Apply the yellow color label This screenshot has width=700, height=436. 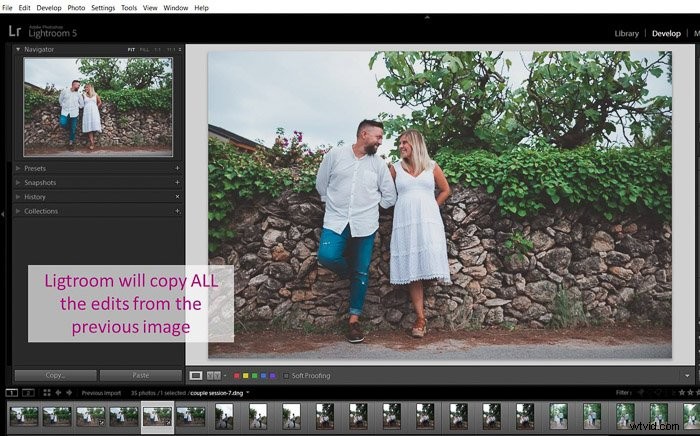246,376
